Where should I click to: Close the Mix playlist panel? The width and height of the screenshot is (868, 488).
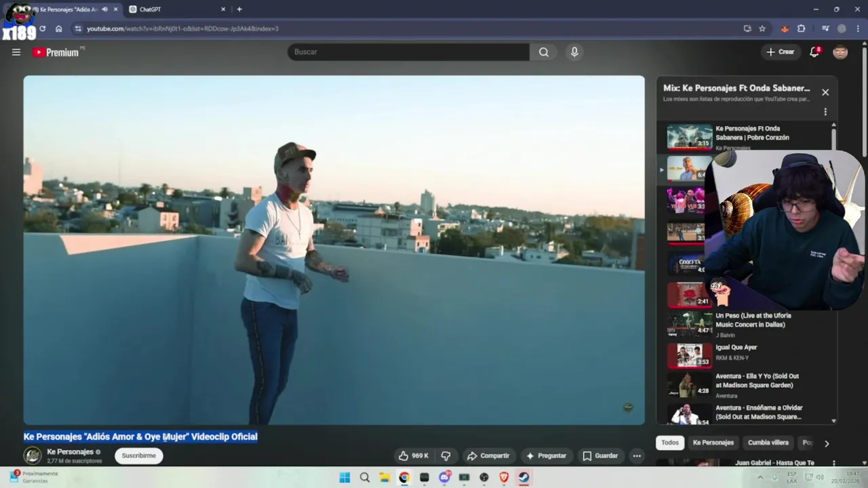click(825, 92)
